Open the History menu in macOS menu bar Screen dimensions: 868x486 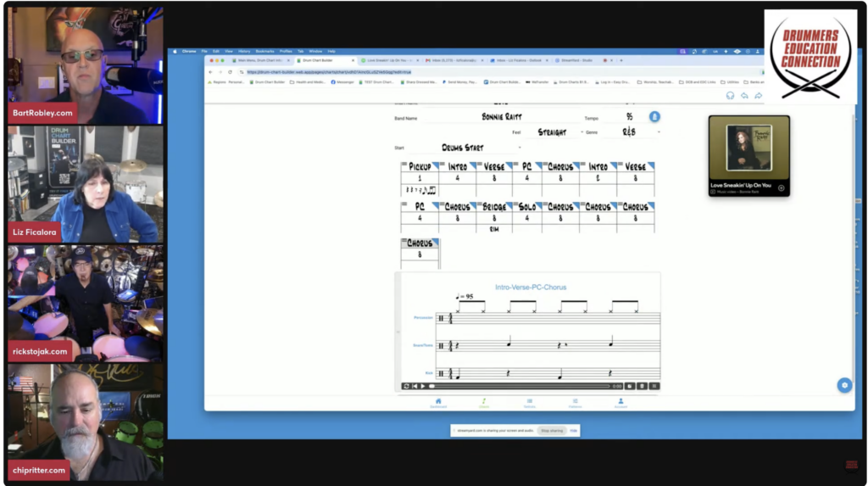click(x=244, y=51)
